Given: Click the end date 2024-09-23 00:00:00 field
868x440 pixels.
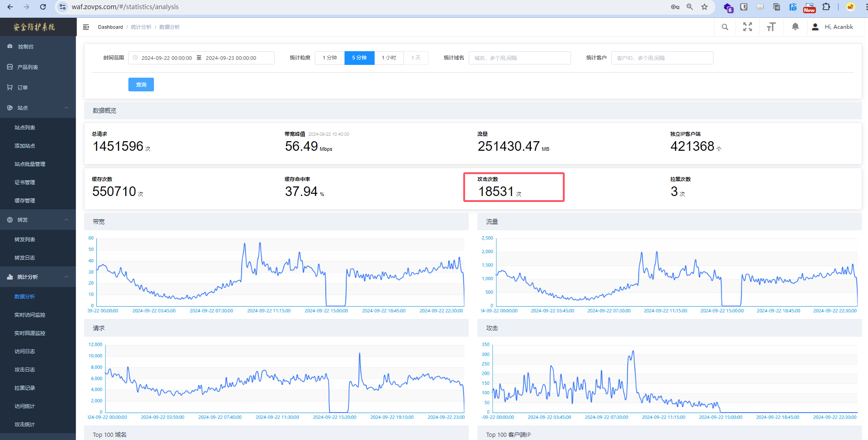Looking at the screenshot, I should [231, 58].
